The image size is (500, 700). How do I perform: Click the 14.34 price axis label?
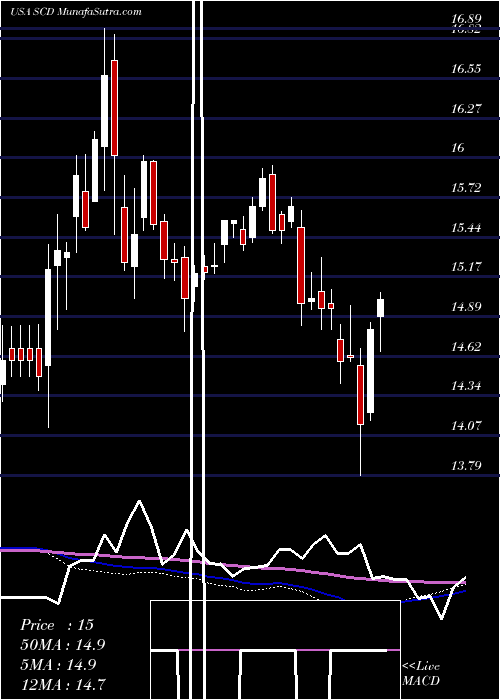tap(467, 386)
